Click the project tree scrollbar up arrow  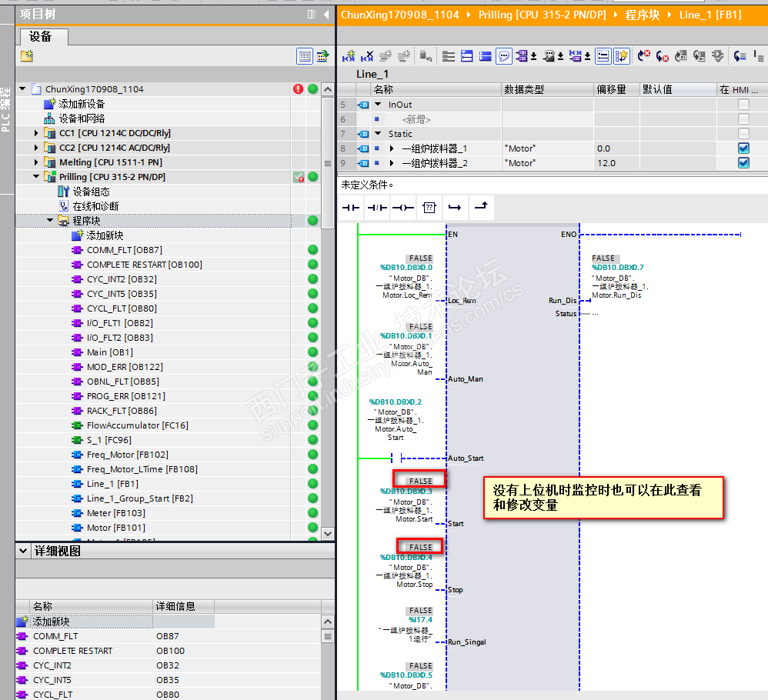coord(328,89)
